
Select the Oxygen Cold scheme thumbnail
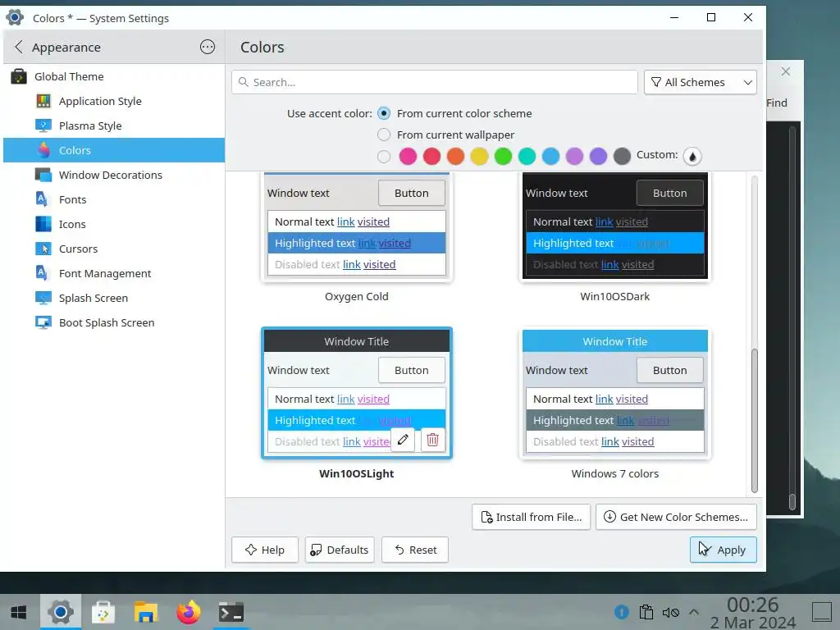coord(356,226)
